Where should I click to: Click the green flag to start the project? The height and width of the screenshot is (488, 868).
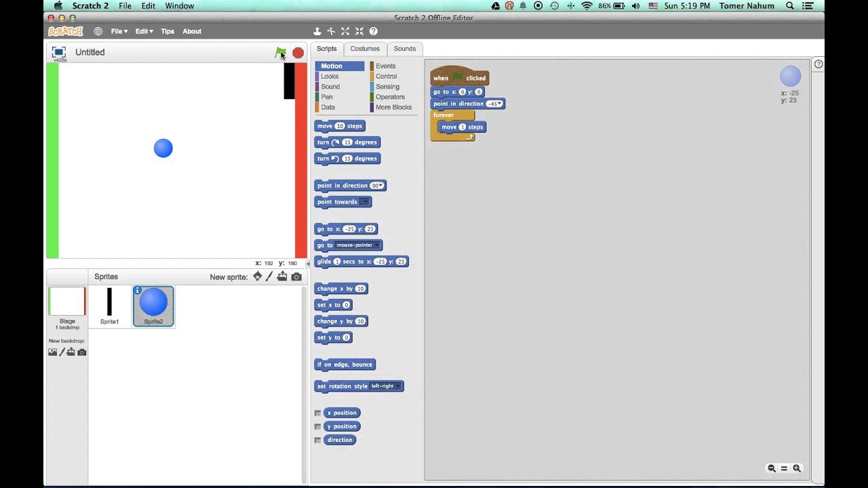coord(280,52)
